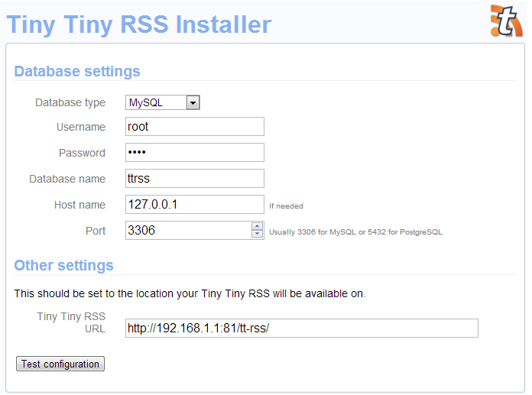Click the Tiny Tiny RSS URL field
The image size is (532, 395).
pyautogui.click(x=302, y=329)
